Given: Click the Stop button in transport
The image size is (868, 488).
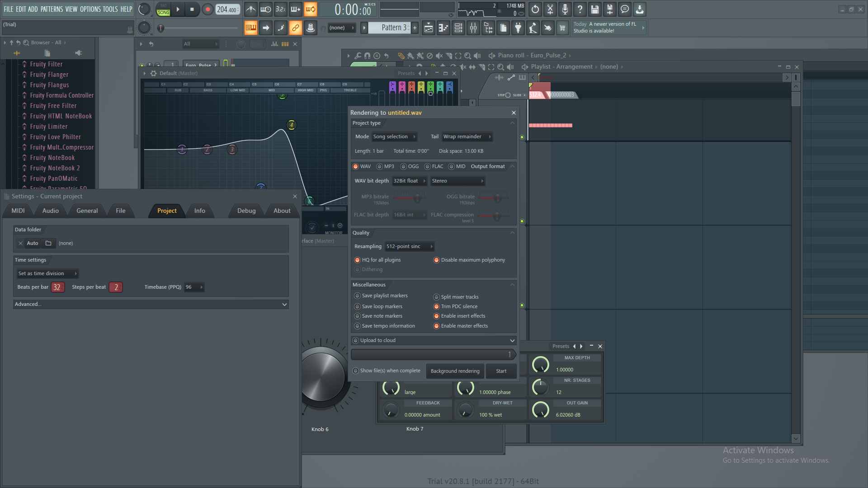Looking at the screenshot, I should coord(192,9).
